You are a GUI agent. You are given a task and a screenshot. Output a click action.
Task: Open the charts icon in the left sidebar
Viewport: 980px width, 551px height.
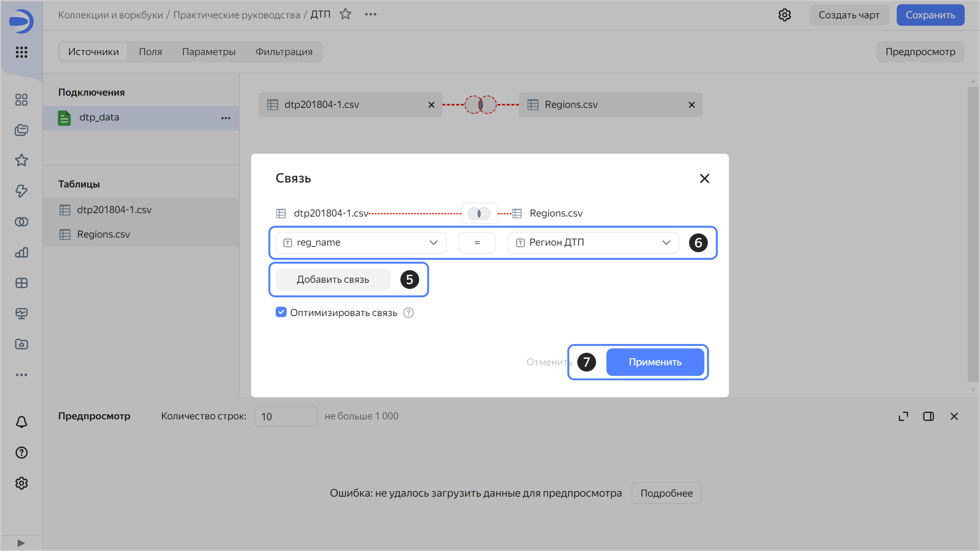click(x=21, y=253)
